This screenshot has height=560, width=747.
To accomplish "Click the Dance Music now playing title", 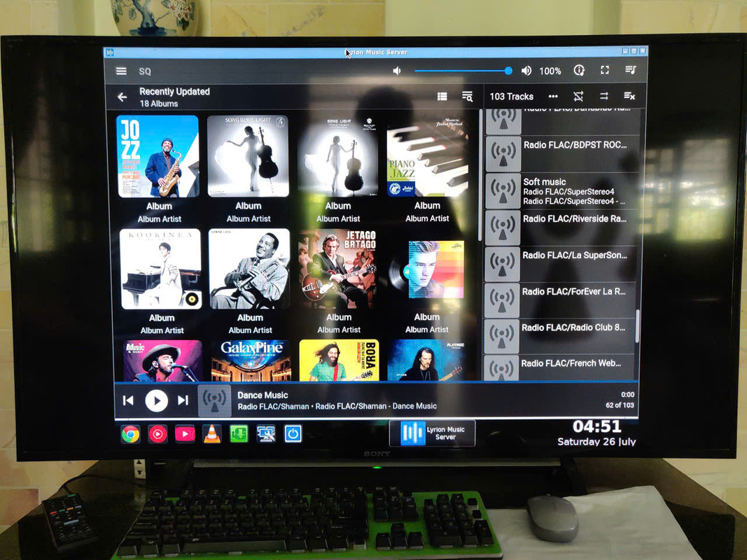I will pyautogui.click(x=263, y=395).
